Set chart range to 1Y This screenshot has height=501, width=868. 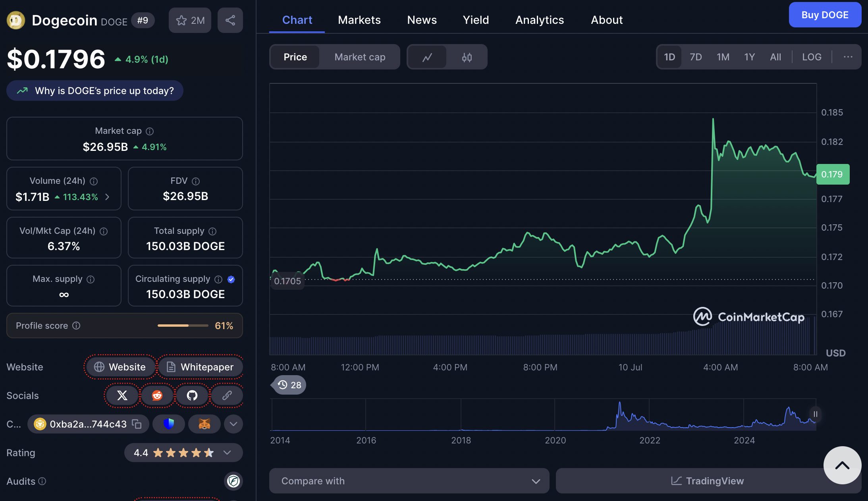point(749,57)
